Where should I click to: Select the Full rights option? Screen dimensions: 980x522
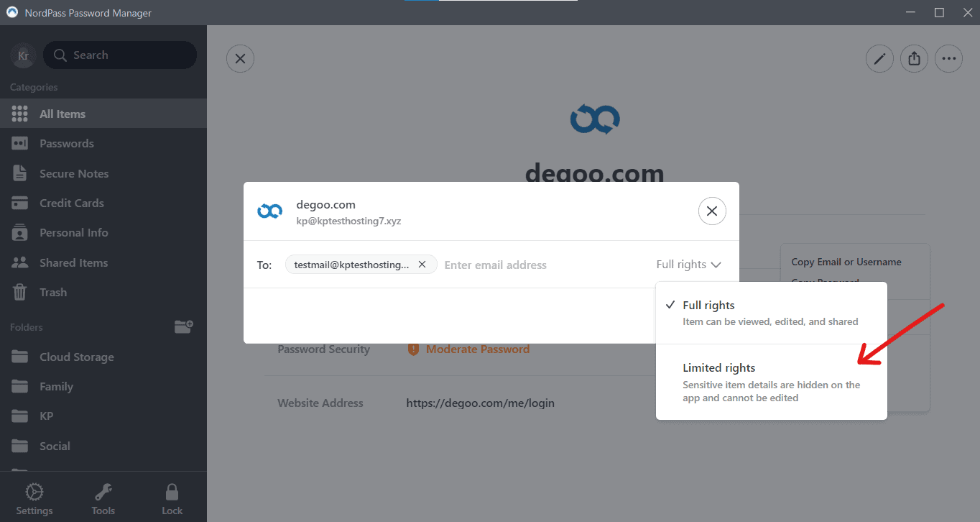770,313
